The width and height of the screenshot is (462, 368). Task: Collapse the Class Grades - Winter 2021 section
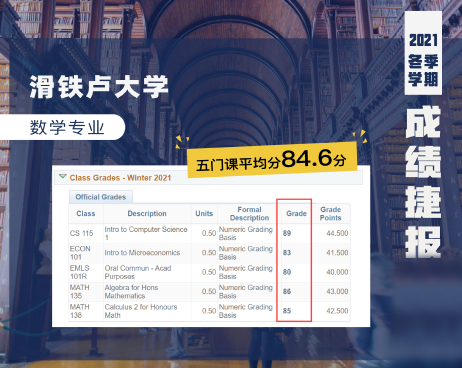62,177
